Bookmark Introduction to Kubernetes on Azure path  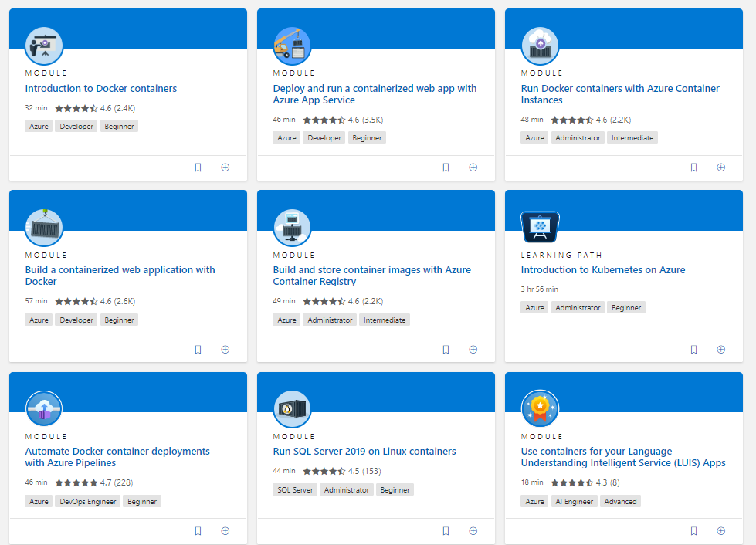coord(693,350)
